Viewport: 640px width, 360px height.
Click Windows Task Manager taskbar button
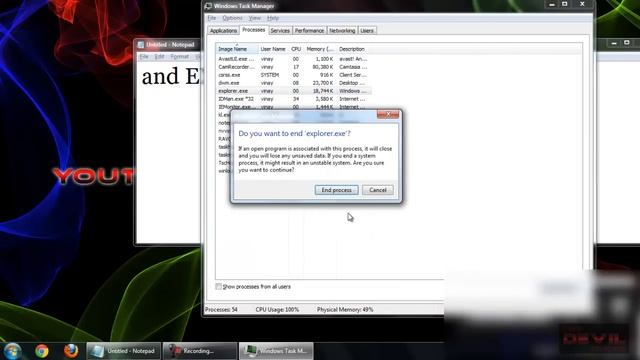tap(276, 351)
